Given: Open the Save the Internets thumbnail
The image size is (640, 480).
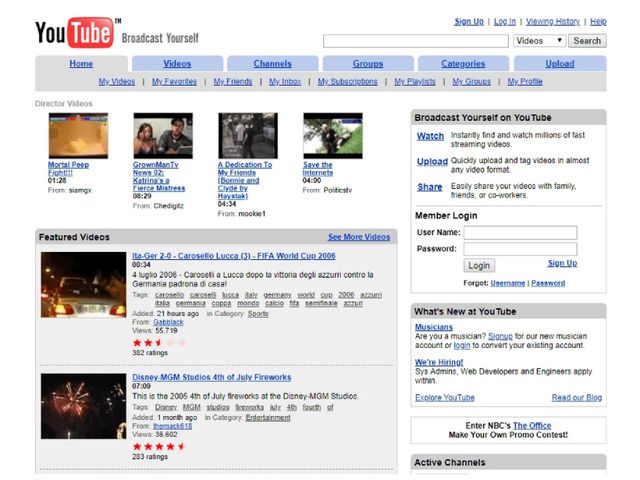Looking at the screenshot, I should 332,135.
